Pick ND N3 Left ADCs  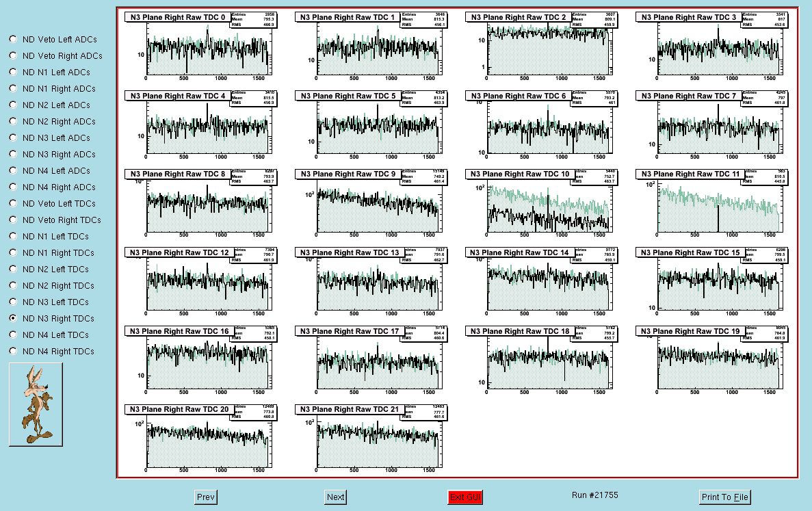[13, 137]
